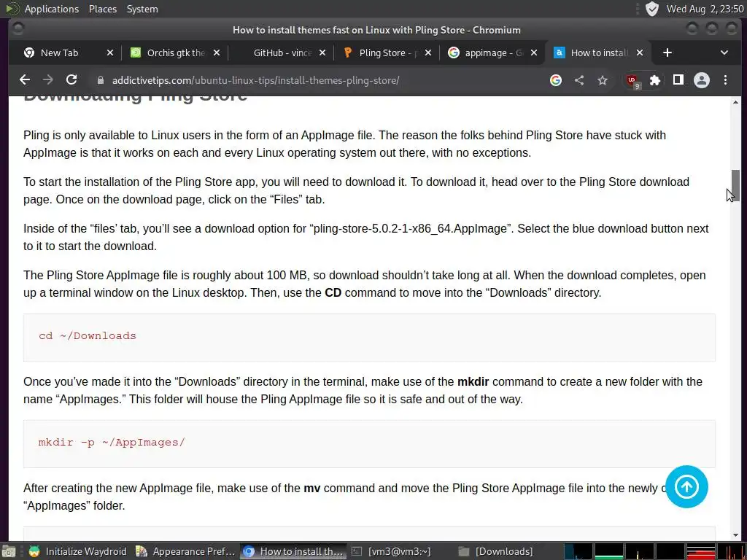
Task: Close the New Tab tab
Action: pyautogui.click(x=110, y=52)
